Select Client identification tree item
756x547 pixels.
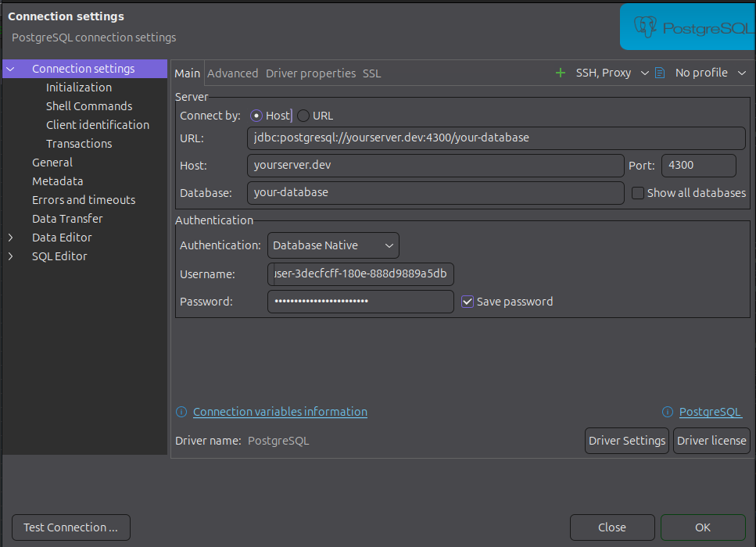(x=98, y=125)
